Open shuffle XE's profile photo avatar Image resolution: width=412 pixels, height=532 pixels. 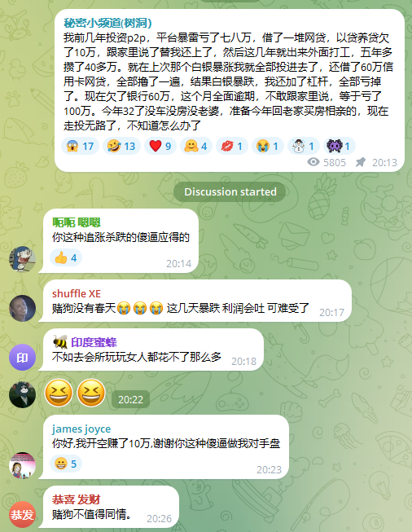[x=22, y=309]
